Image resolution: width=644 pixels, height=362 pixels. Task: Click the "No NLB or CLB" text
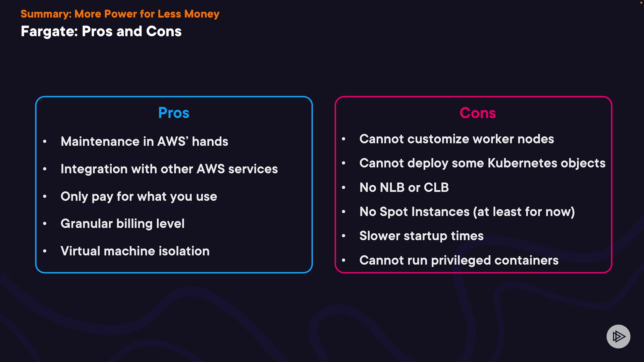pos(404,187)
